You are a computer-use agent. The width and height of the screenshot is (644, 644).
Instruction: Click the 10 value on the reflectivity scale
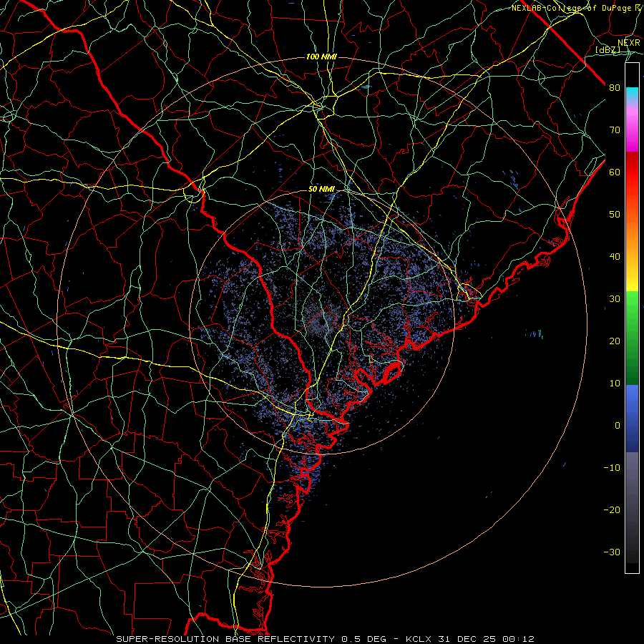615,384
